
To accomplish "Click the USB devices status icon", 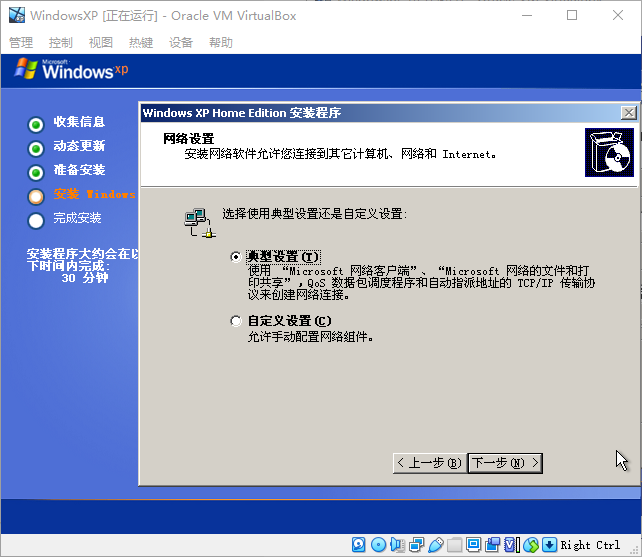I will tap(436, 545).
